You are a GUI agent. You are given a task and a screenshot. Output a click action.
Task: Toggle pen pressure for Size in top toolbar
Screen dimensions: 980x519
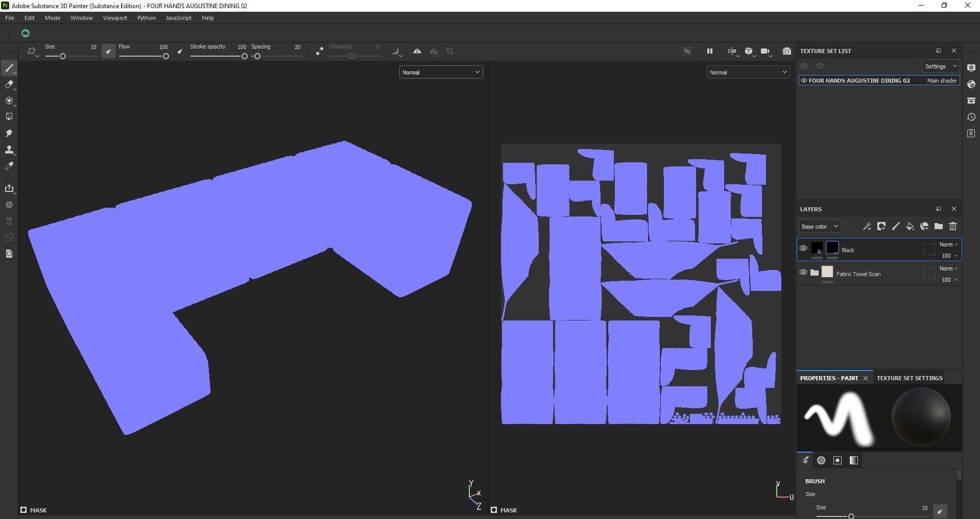[x=108, y=51]
